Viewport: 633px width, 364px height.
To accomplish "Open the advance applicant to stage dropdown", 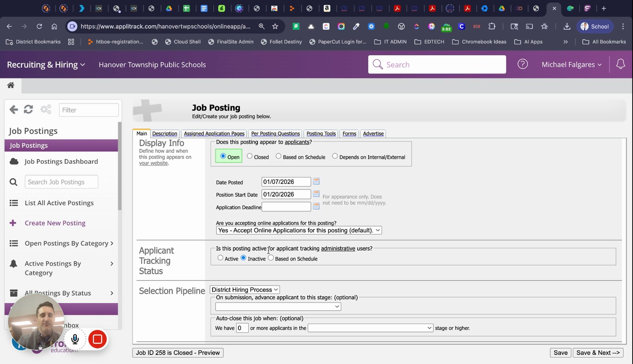I will (x=278, y=306).
